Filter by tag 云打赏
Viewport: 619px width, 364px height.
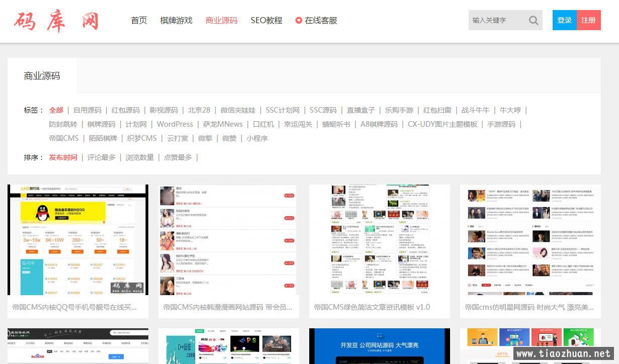click(x=178, y=138)
